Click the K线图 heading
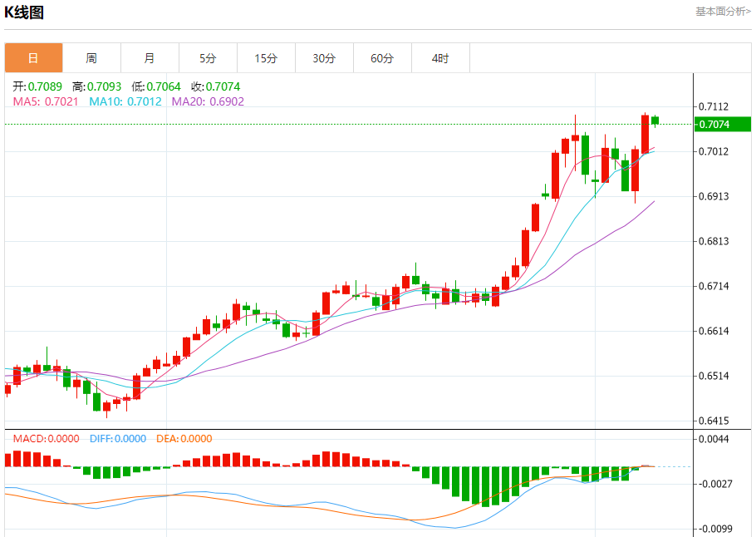Screen dimensions: 756x537 24,12
